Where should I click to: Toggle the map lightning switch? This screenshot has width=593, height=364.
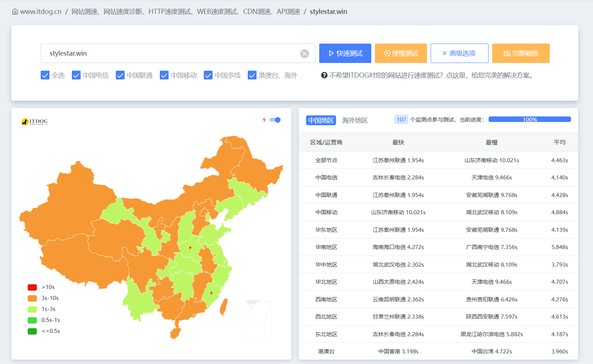click(x=275, y=120)
